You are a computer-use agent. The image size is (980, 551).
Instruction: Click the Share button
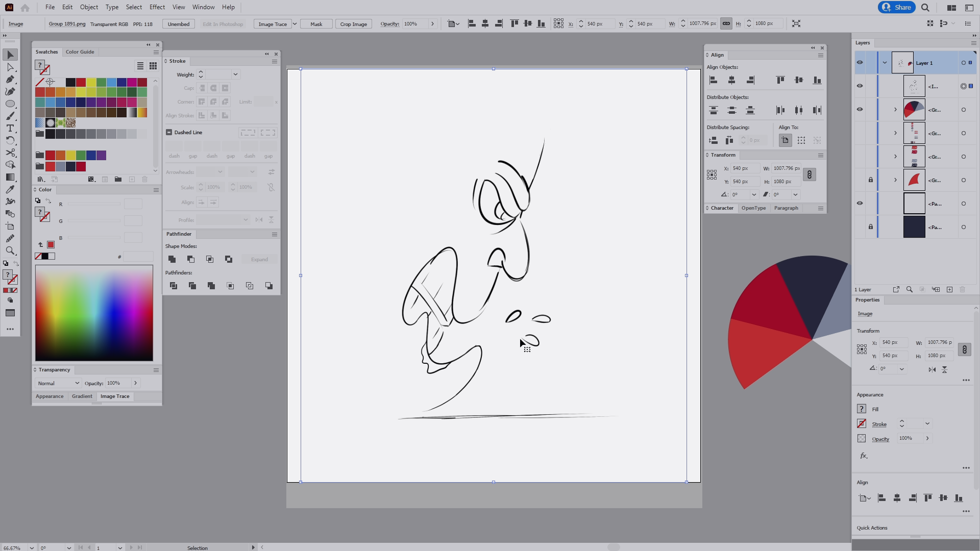coord(897,7)
